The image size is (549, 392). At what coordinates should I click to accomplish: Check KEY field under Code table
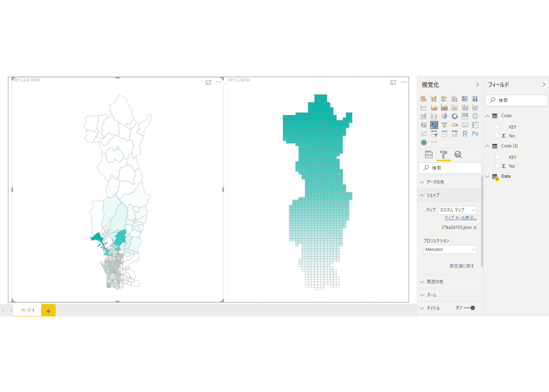497,127
